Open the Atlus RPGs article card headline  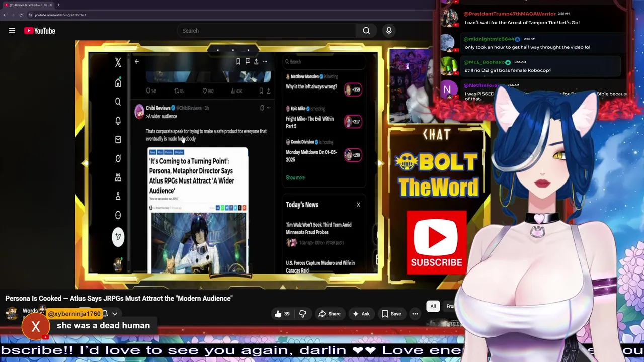coord(192,176)
